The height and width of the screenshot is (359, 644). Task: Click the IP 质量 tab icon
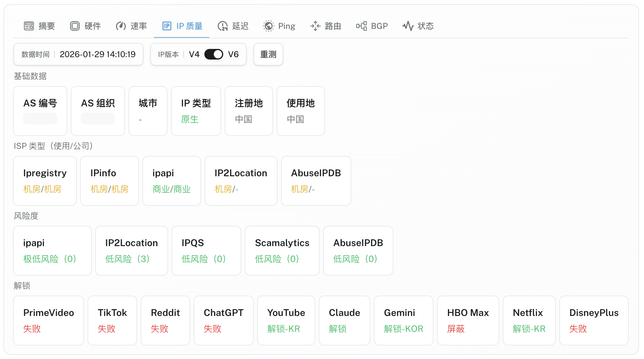tap(167, 26)
